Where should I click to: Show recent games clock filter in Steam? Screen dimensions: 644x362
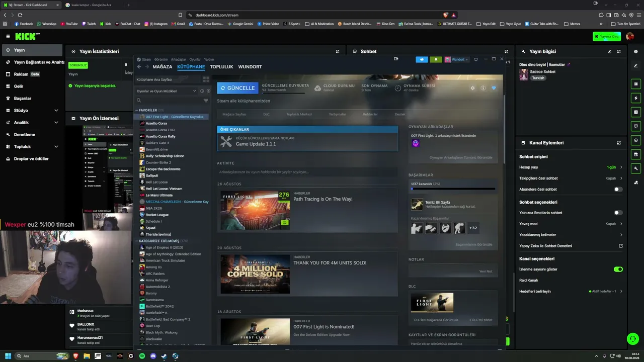pos(202,91)
